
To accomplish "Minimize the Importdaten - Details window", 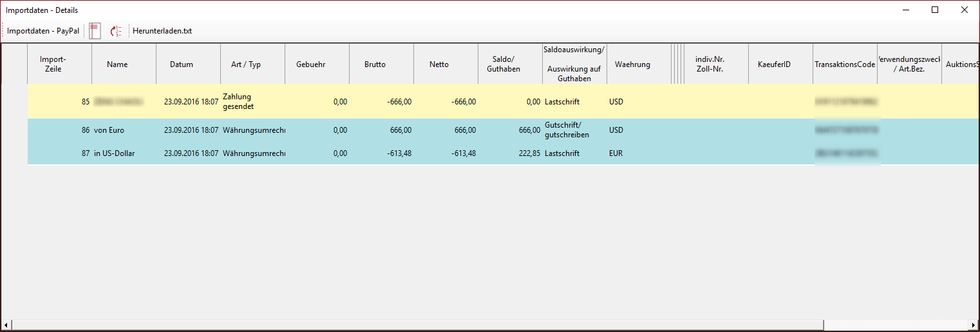I will 906,10.
